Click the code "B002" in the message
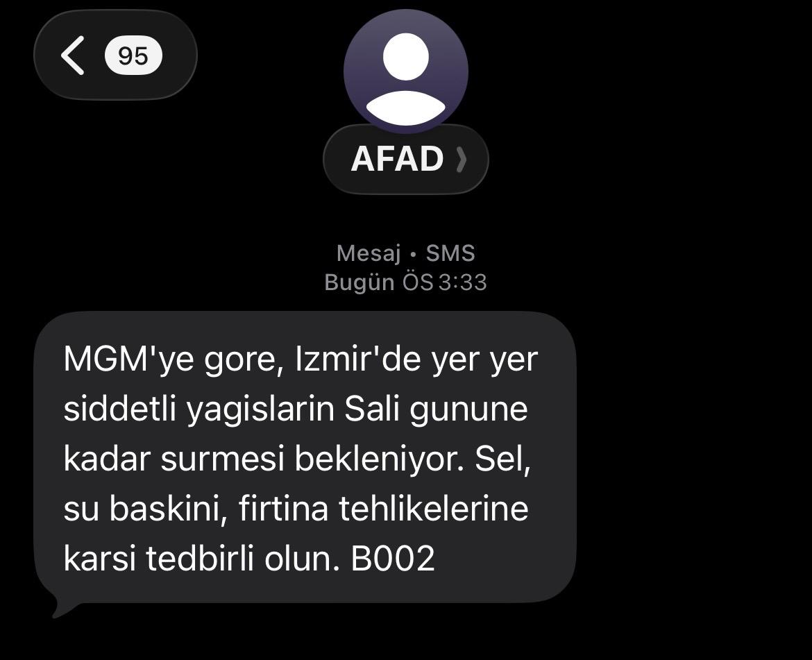812x660 pixels. tap(393, 559)
